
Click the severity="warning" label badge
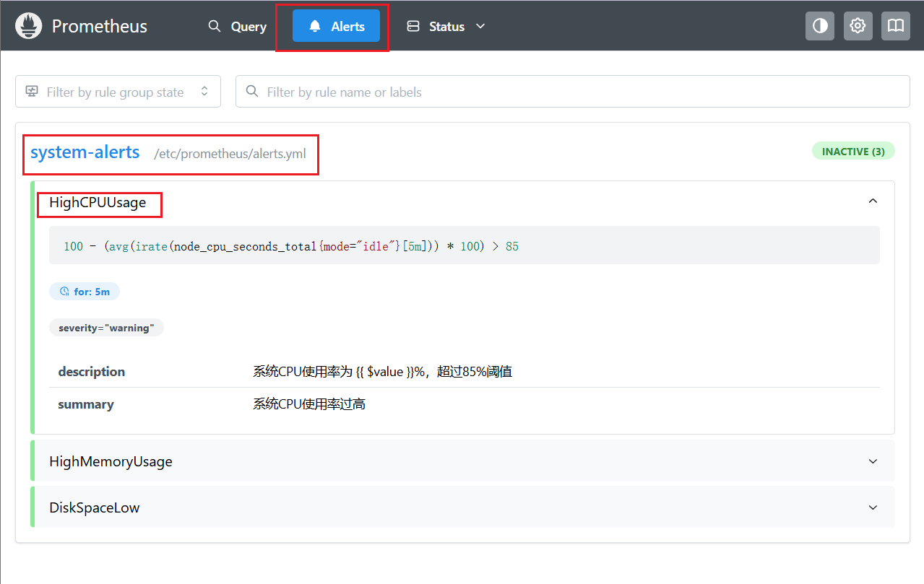[x=107, y=328]
